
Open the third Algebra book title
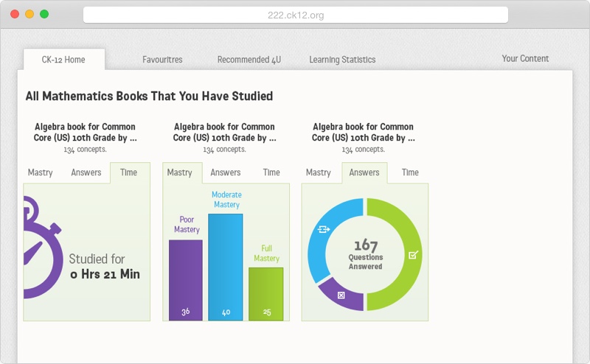[363, 132]
